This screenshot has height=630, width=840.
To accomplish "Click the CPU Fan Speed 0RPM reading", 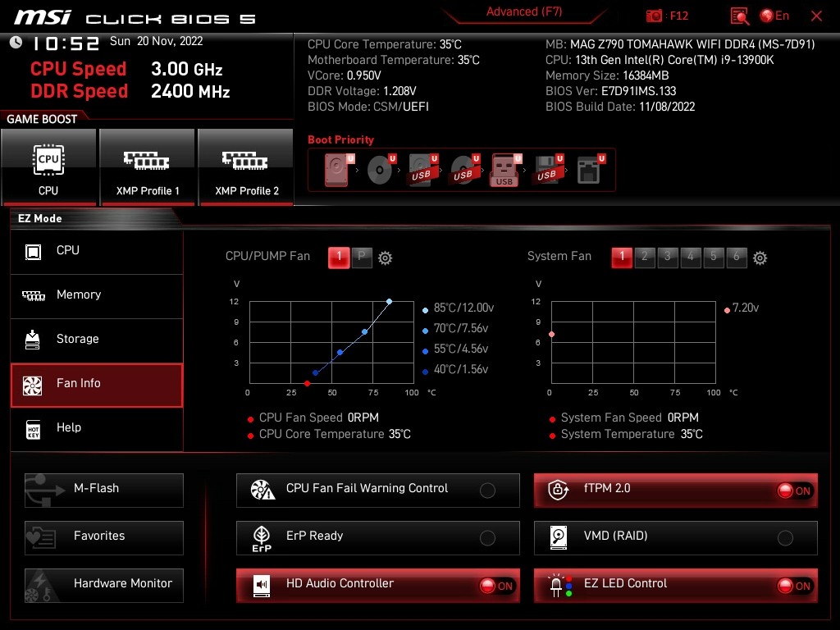I will [319, 418].
